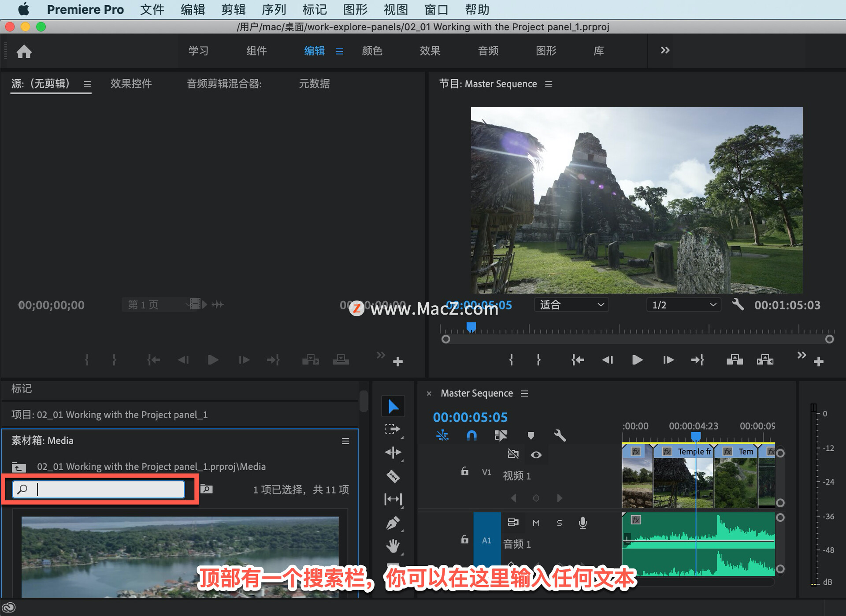Open Program monitor button editor plus

coord(819,362)
